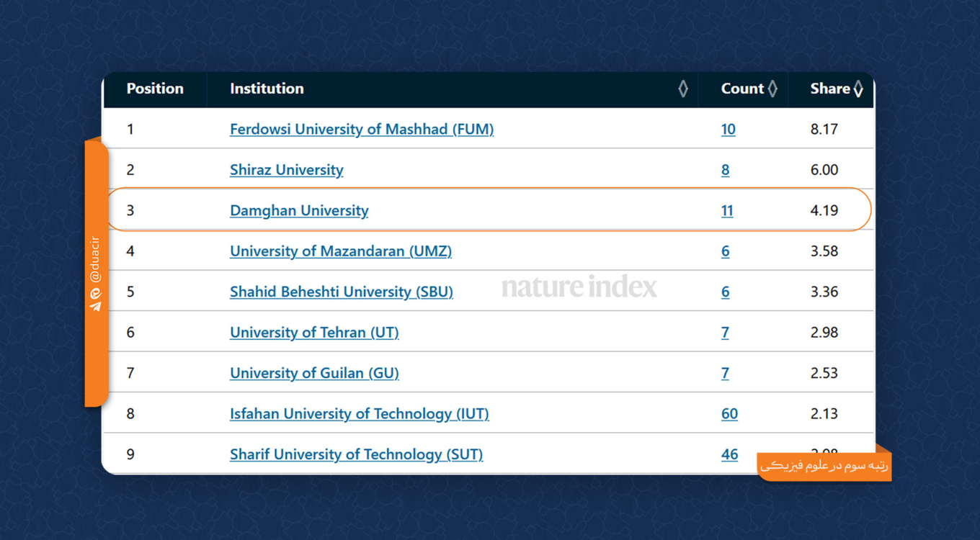Click the Share column sort icon
This screenshot has width=980, height=540.
858,89
